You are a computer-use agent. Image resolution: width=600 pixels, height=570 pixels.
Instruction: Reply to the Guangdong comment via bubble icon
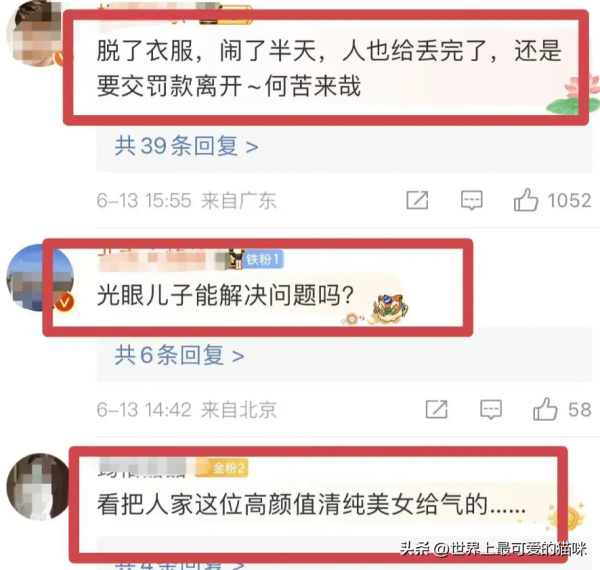471,200
